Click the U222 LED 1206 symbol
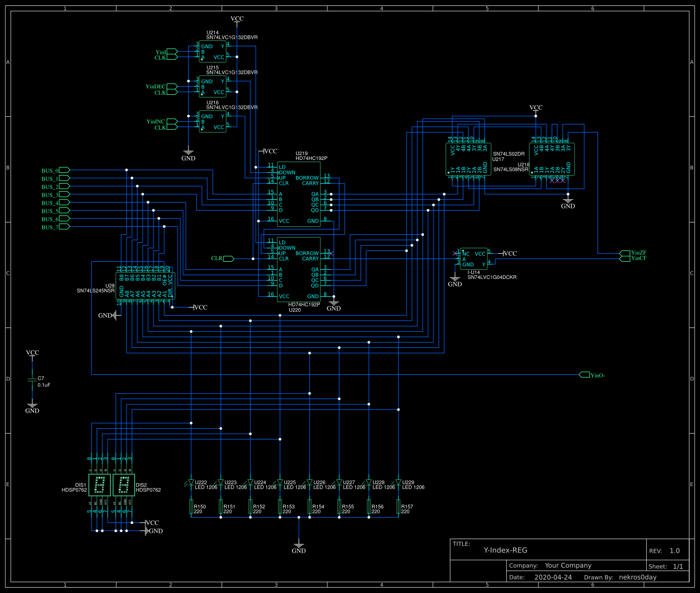 pyautogui.click(x=191, y=483)
